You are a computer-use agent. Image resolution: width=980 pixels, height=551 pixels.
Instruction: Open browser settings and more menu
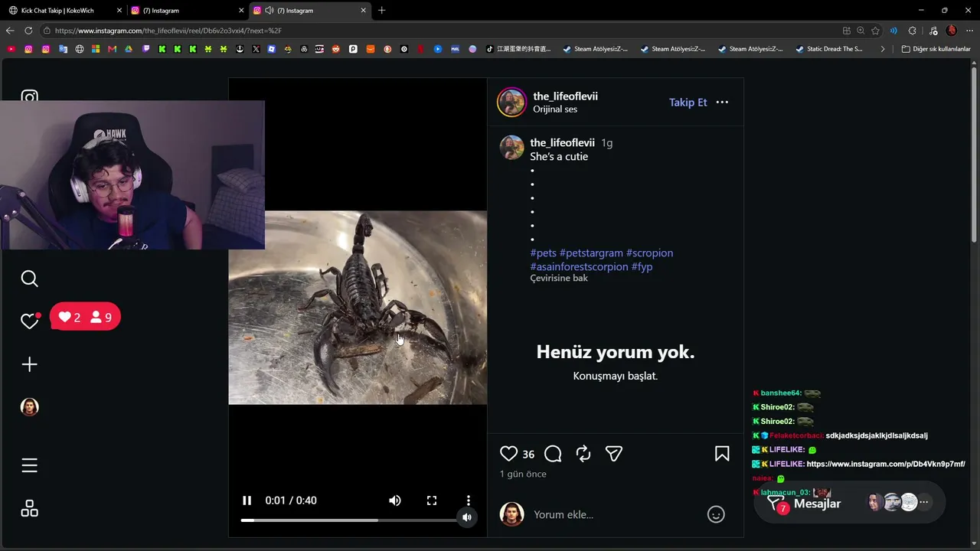[969, 31]
